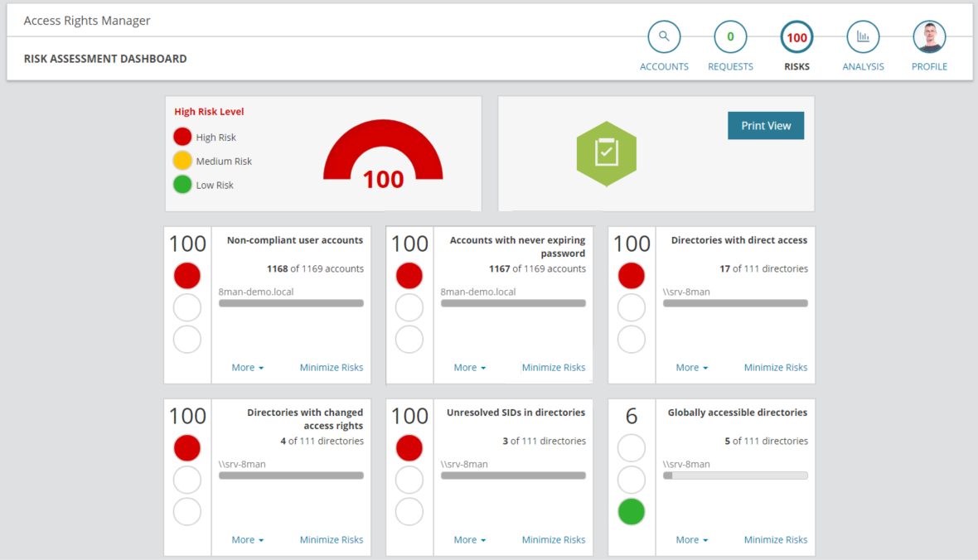Switch to the ANALYSIS tab label
Viewport: 978px width, 560px height.
(x=863, y=67)
